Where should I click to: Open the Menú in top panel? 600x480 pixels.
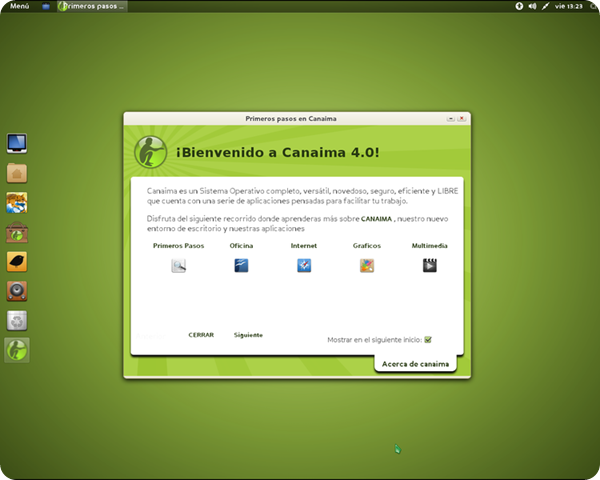[20, 6]
